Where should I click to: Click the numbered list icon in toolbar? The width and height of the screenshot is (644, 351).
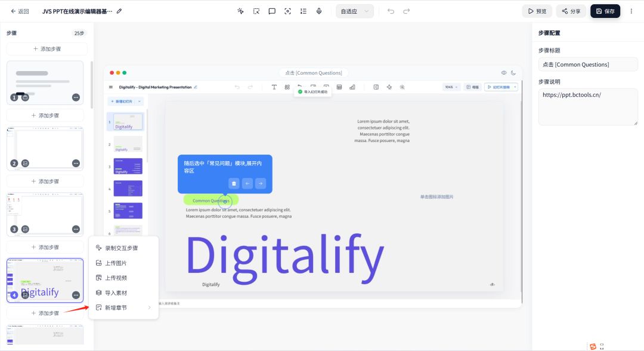(x=303, y=11)
